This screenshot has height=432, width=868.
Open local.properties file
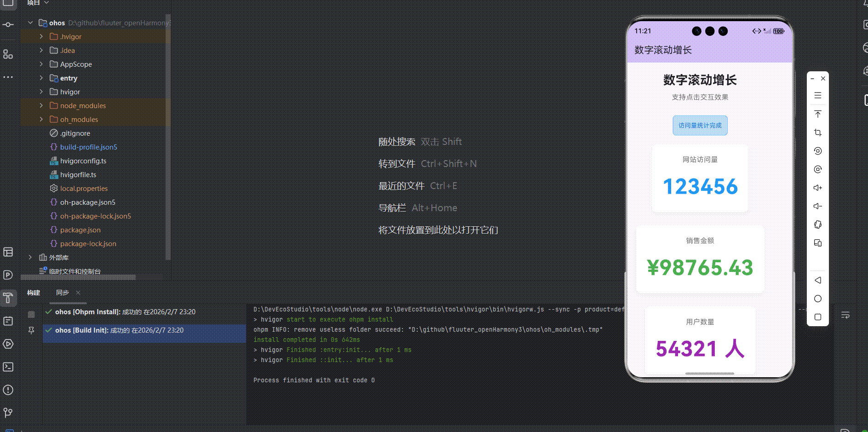click(84, 188)
